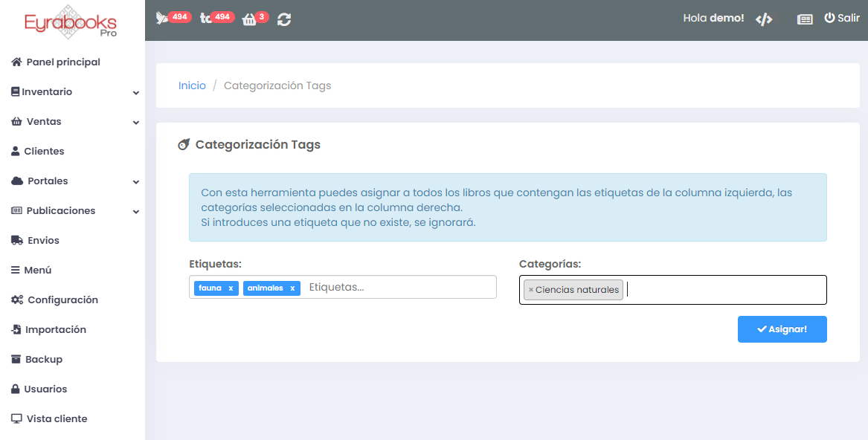This screenshot has width=868, height=440.
Task: Open the newspaper icon in top bar
Action: pyautogui.click(x=805, y=19)
